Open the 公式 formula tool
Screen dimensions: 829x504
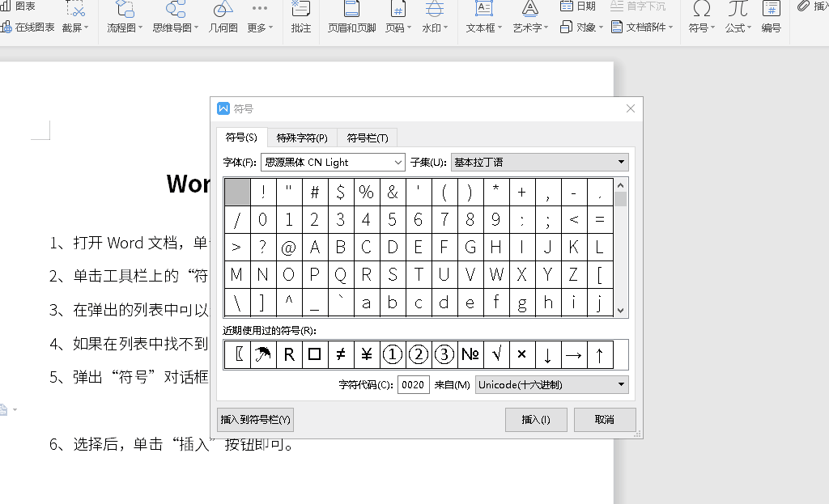pyautogui.click(x=737, y=11)
